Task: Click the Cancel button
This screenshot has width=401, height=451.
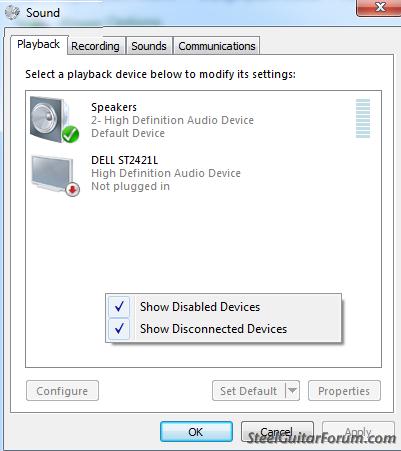Action: click(277, 432)
